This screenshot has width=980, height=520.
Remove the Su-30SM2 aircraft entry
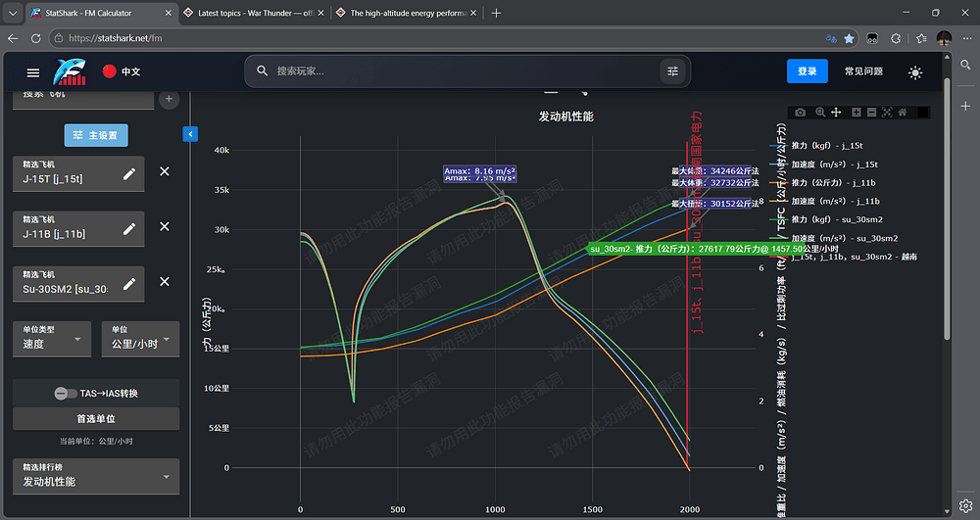pyautogui.click(x=165, y=283)
